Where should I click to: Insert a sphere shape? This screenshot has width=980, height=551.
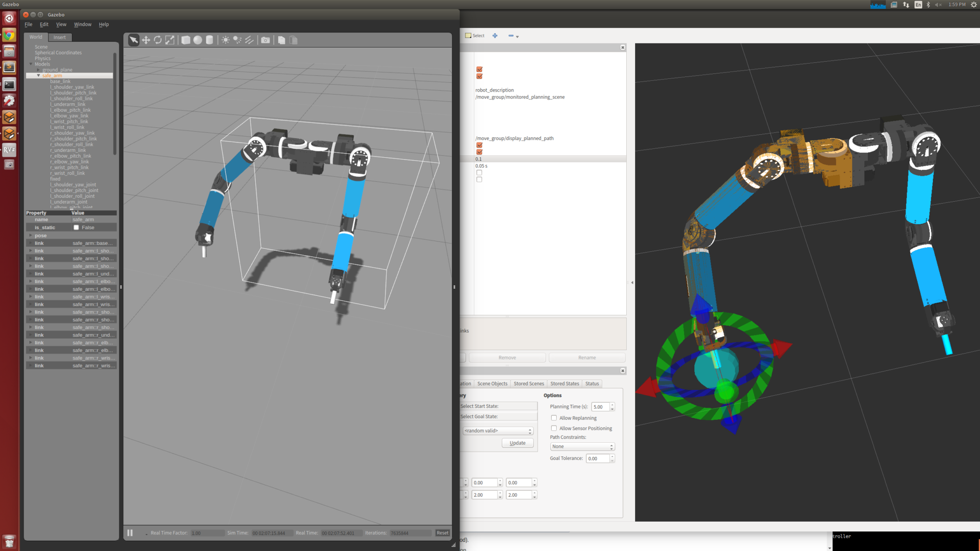tap(197, 40)
